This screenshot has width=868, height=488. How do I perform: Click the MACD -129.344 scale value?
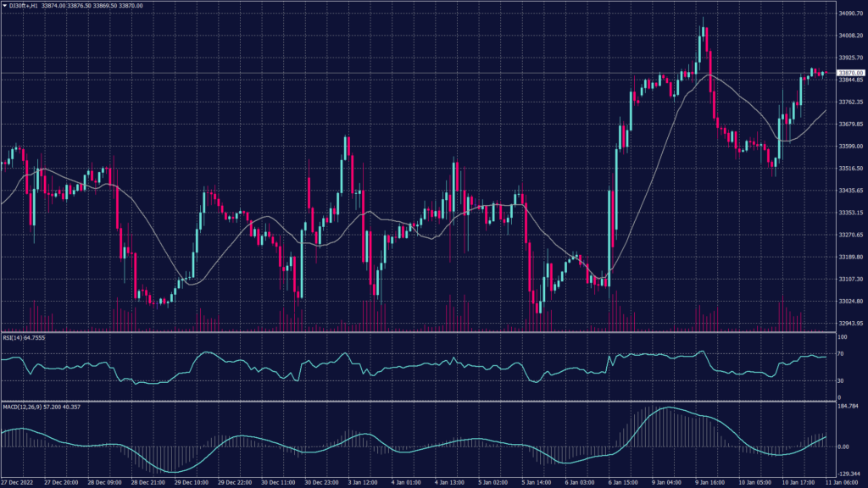coord(849,474)
